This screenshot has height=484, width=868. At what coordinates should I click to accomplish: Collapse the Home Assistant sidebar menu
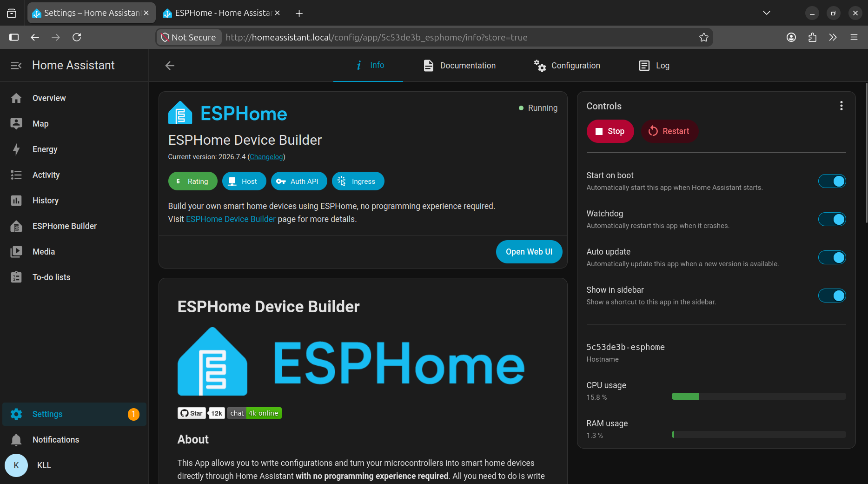click(16, 66)
